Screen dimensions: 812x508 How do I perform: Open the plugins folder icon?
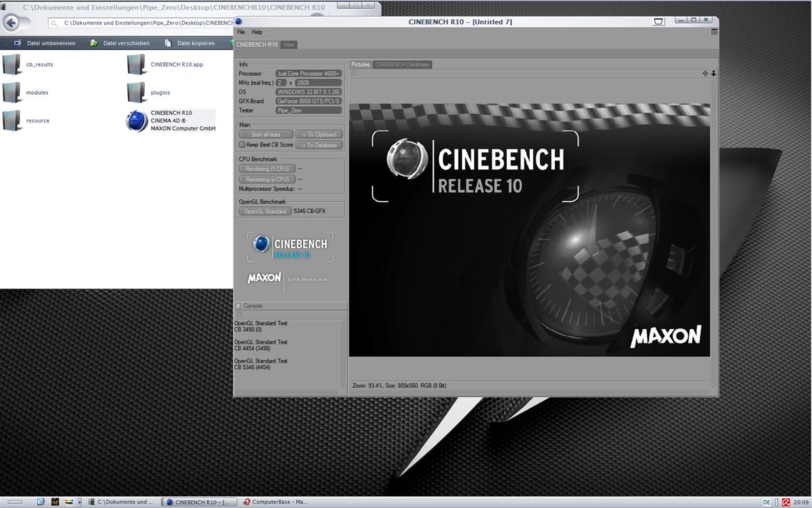click(137, 92)
